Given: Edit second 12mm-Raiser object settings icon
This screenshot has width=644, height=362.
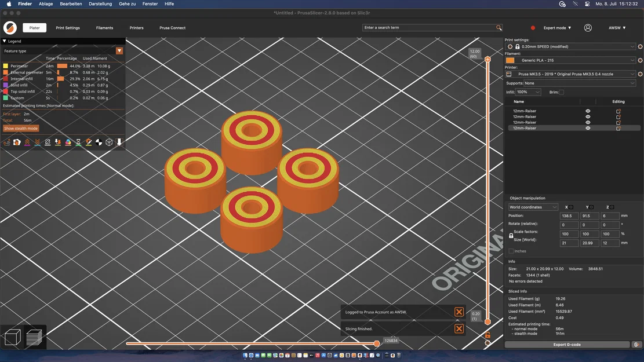Looking at the screenshot, I should tap(618, 117).
